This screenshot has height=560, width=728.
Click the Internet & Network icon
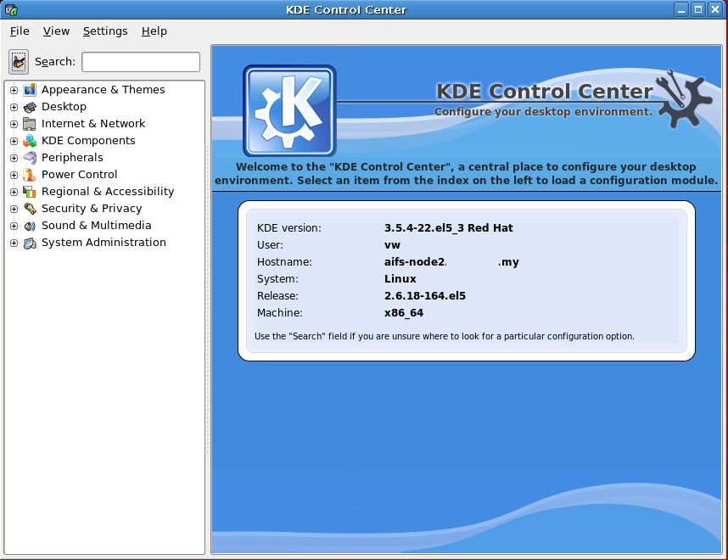pos(30,124)
